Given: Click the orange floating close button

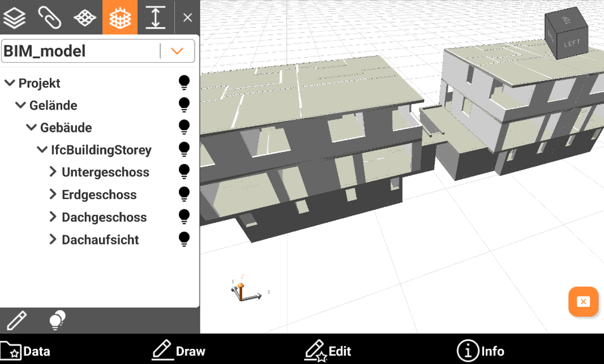Looking at the screenshot, I should pos(583,302).
